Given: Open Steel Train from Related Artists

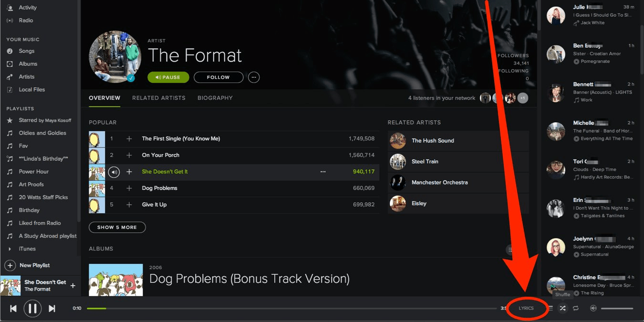Looking at the screenshot, I should click(425, 161).
